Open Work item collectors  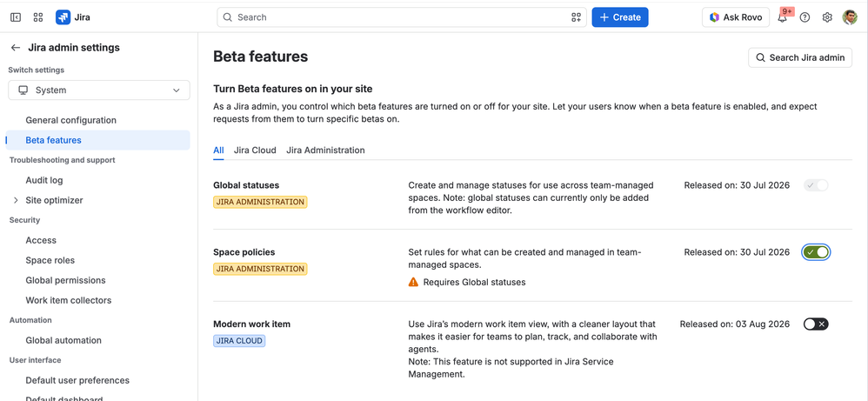point(69,299)
